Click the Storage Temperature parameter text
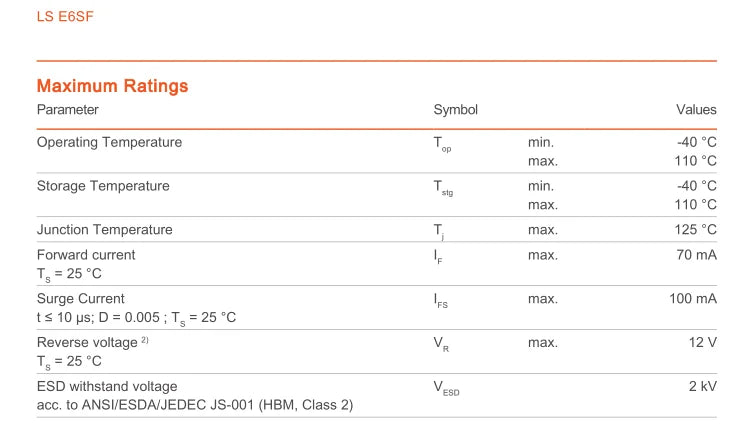 pyautogui.click(x=103, y=186)
